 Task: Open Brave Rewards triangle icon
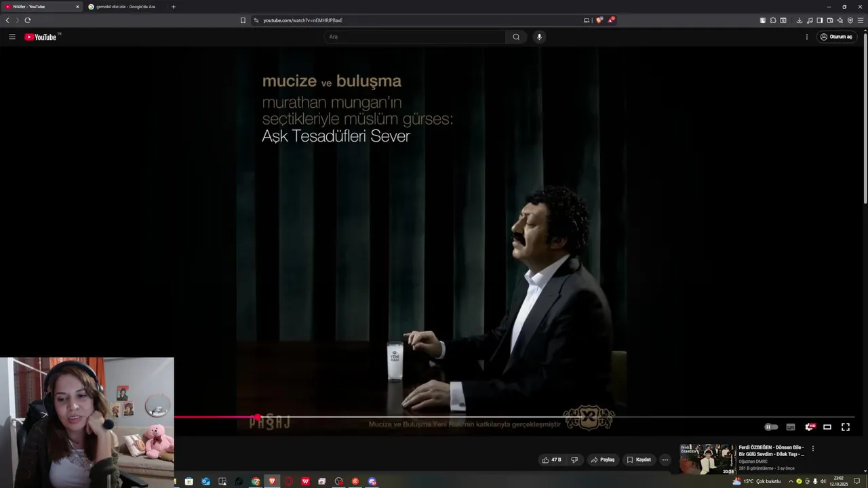[611, 20]
